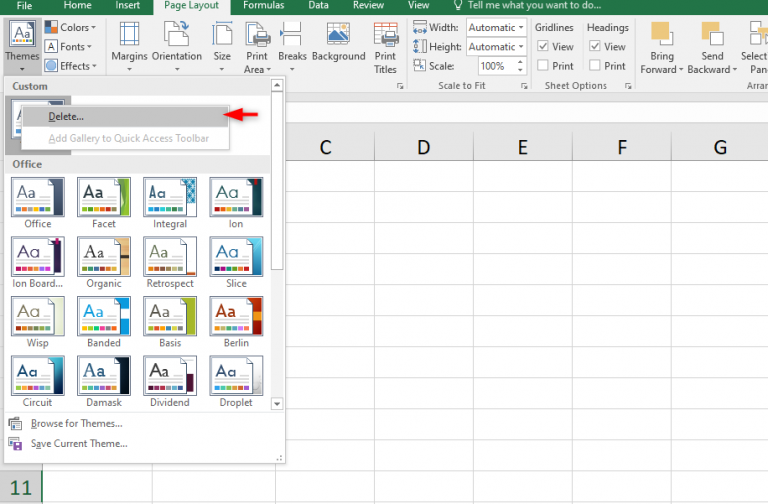Set a sheet Background image
768x504 pixels.
pyautogui.click(x=338, y=43)
